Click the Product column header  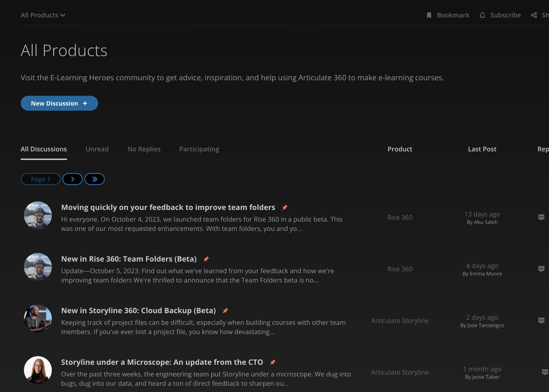coord(400,149)
